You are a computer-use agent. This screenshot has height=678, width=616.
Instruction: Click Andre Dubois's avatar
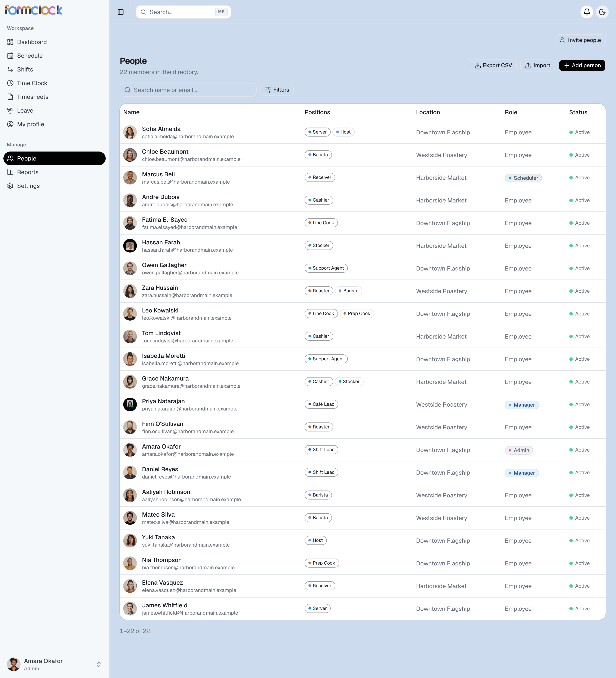click(130, 201)
